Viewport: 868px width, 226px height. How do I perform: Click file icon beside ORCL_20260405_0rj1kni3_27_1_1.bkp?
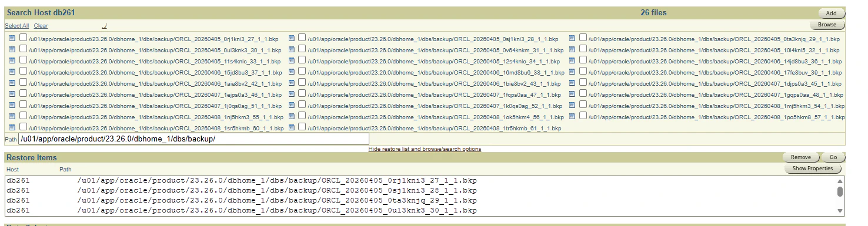pos(12,38)
